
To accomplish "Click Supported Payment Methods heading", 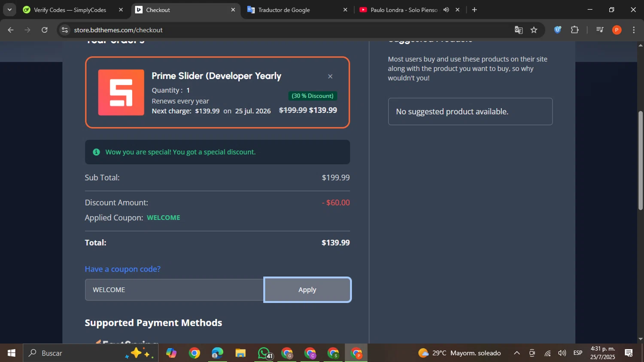I will [x=153, y=323].
